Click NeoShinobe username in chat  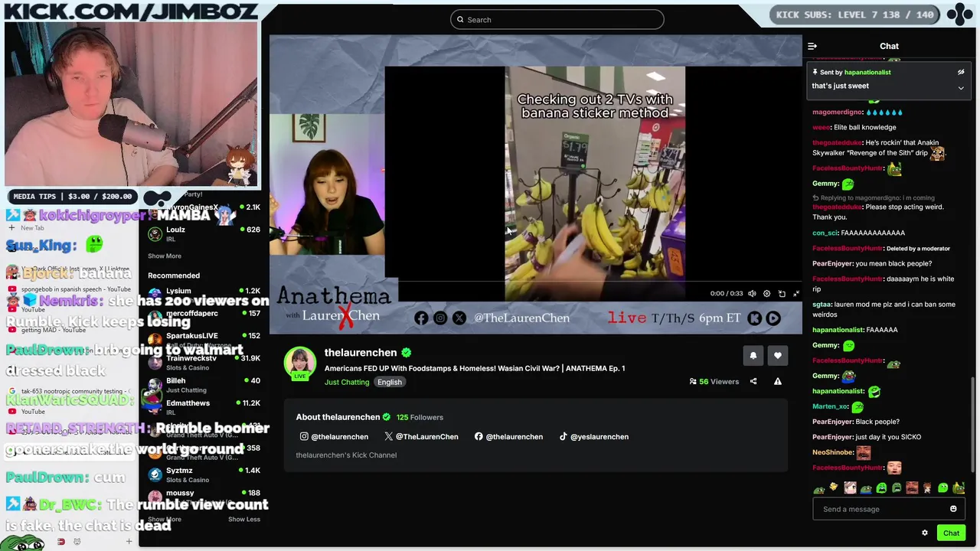(833, 452)
